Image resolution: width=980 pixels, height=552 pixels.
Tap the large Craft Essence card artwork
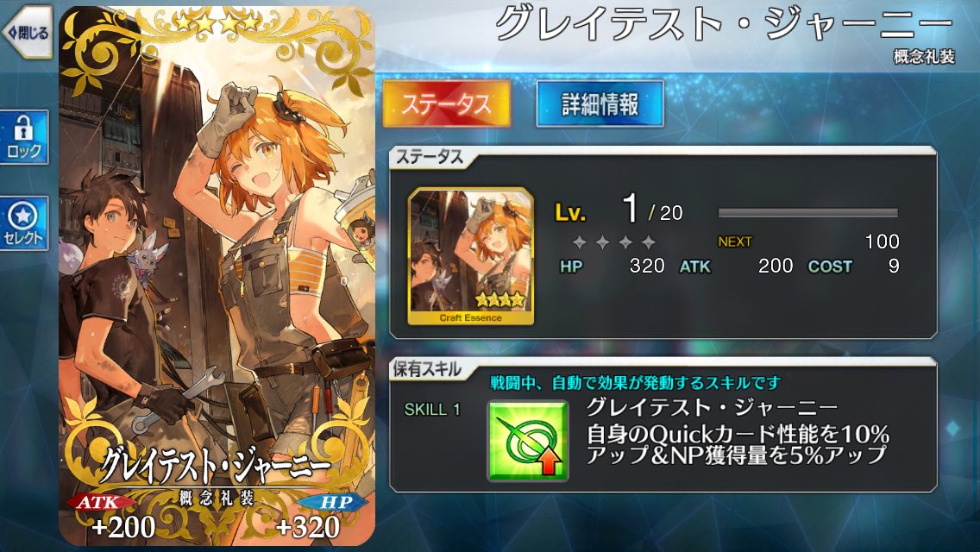(x=217, y=275)
